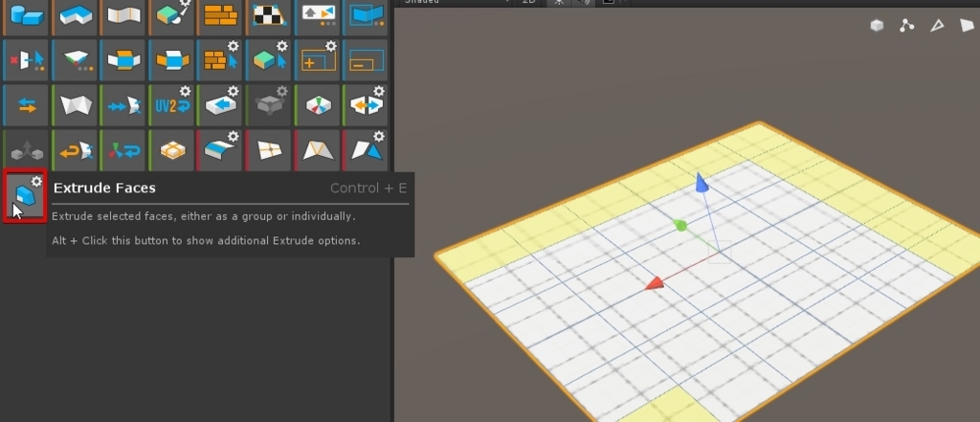Toggle scene audio (speaker icon)
This screenshot has width=980, height=422.
(584, 2)
